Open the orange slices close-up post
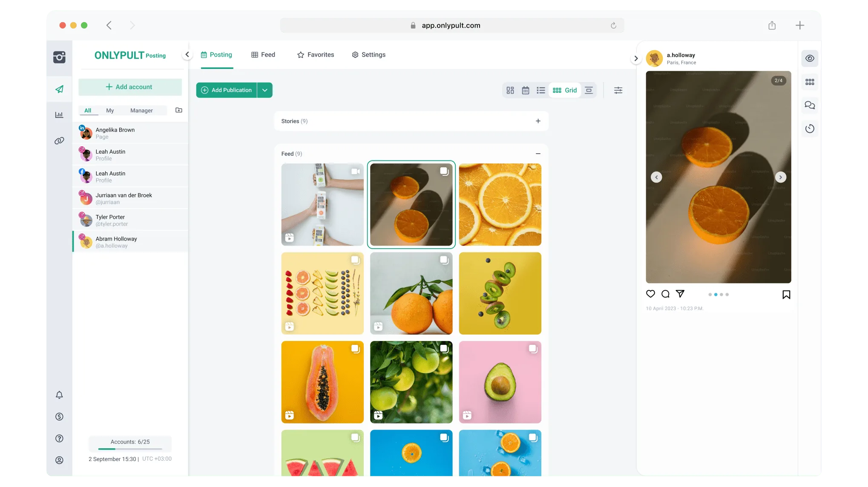 click(500, 205)
